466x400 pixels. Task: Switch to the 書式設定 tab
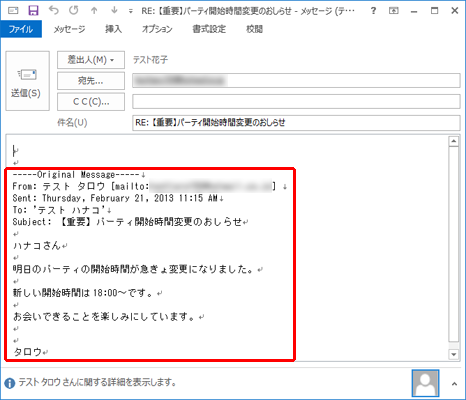209,29
